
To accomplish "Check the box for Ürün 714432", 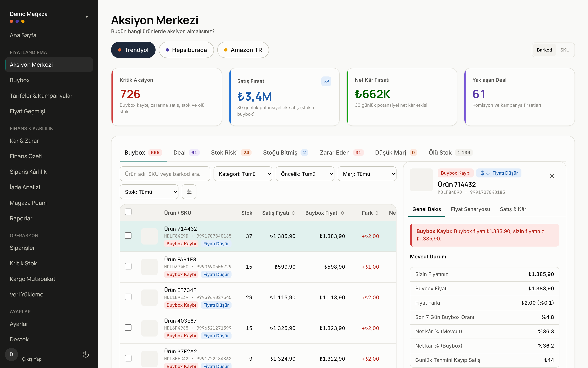I will (128, 236).
